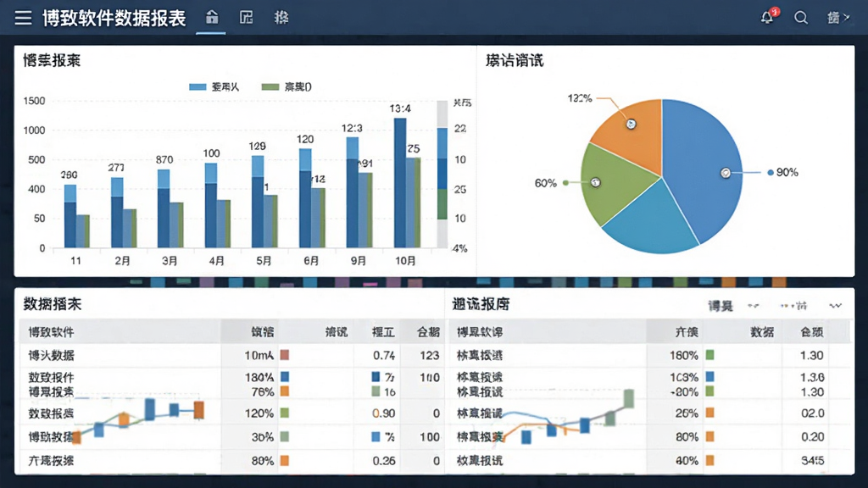Click the "博致软件" column header
This screenshot has height=488, width=868.
pos(51,332)
